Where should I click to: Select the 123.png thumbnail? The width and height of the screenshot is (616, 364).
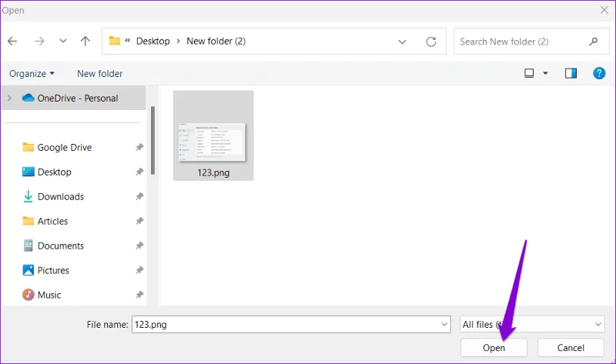click(213, 142)
